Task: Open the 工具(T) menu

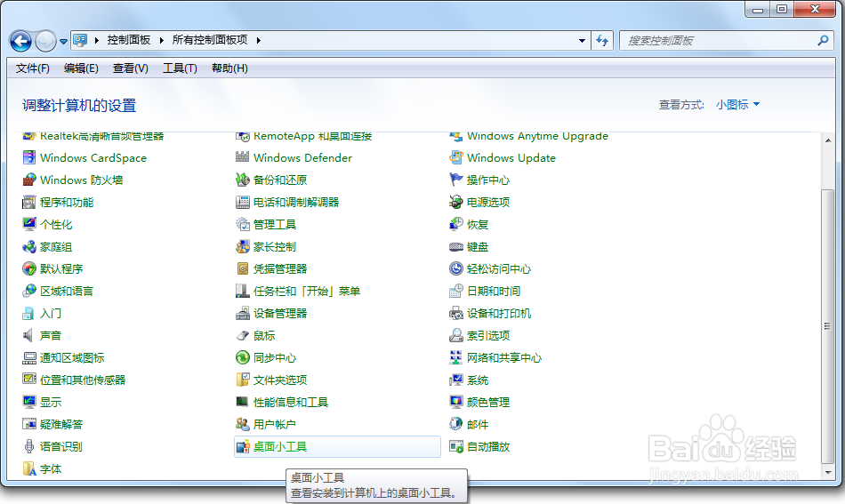Action: (180, 68)
